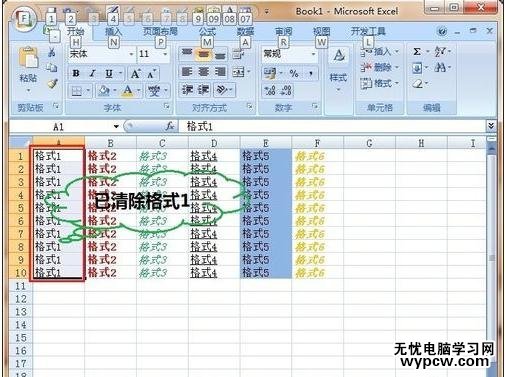Decrease font size with the small A
The width and height of the screenshot is (505, 377).
coord(151,74)
